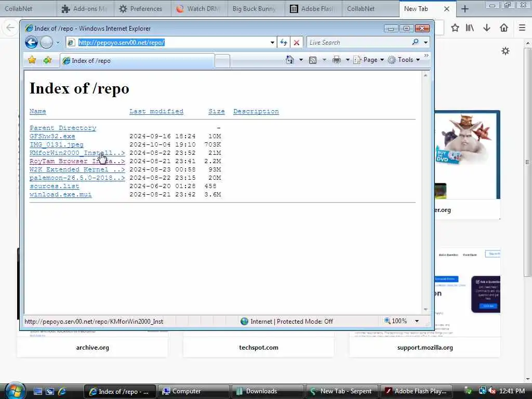Open the zoom level dropdown arrow
This screenshot has width=532, height=399.
pos(417,321)
